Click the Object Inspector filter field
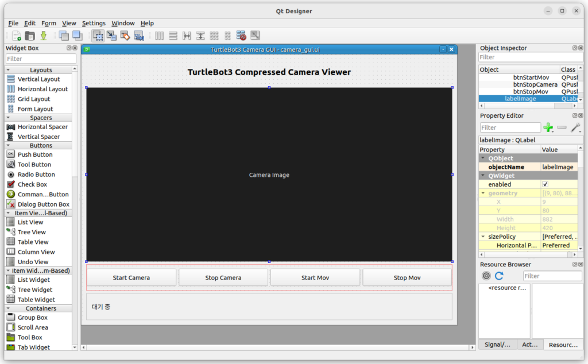The image size is (588, 364). [x=531, y=57]
